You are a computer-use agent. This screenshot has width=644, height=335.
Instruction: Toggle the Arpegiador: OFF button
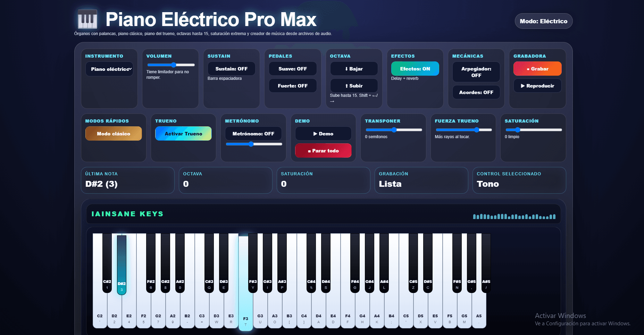pyautogui.click(x=476, y=72)
